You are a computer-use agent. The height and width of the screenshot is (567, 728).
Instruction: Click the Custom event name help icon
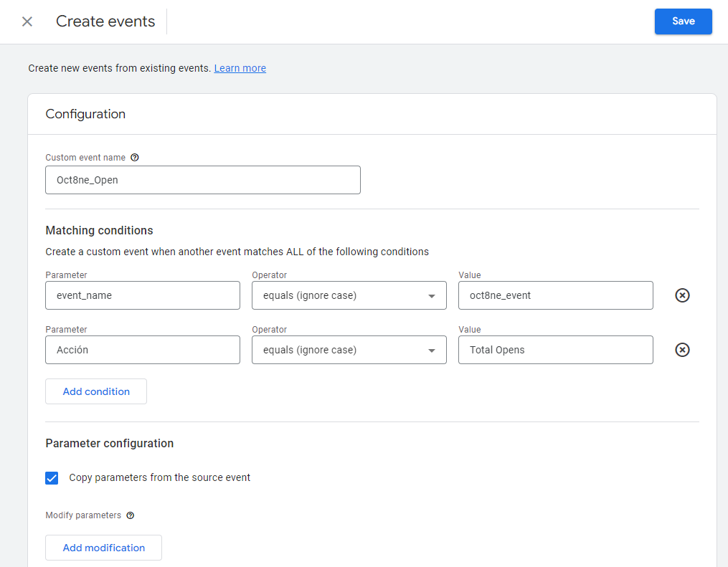[x=135, y=157]
